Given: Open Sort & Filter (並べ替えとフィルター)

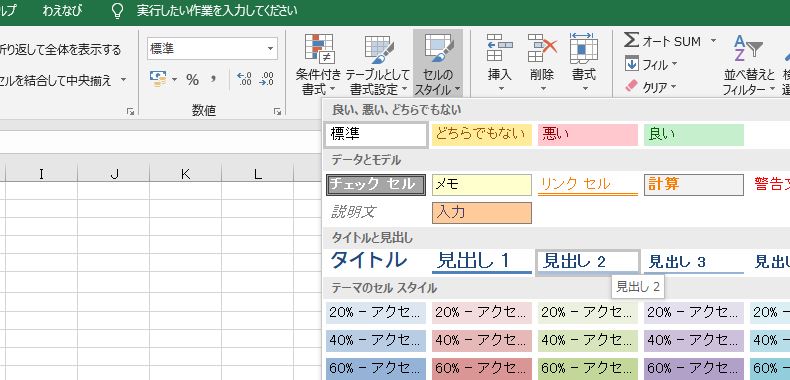Looking at the screenshot, I should point(749,66).
